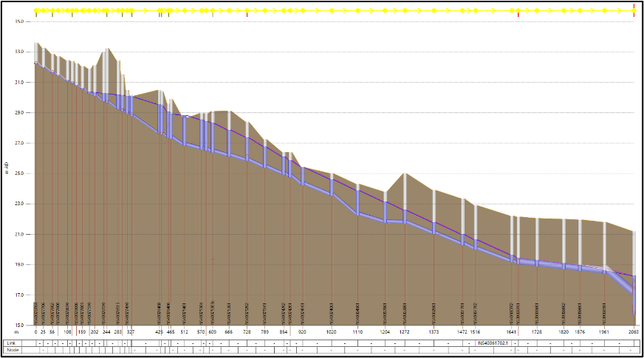The height and width of the screenshot is (358, 644).
Task: Click red tick above chainage 1641 in node strip
Action: coord(518,15)
